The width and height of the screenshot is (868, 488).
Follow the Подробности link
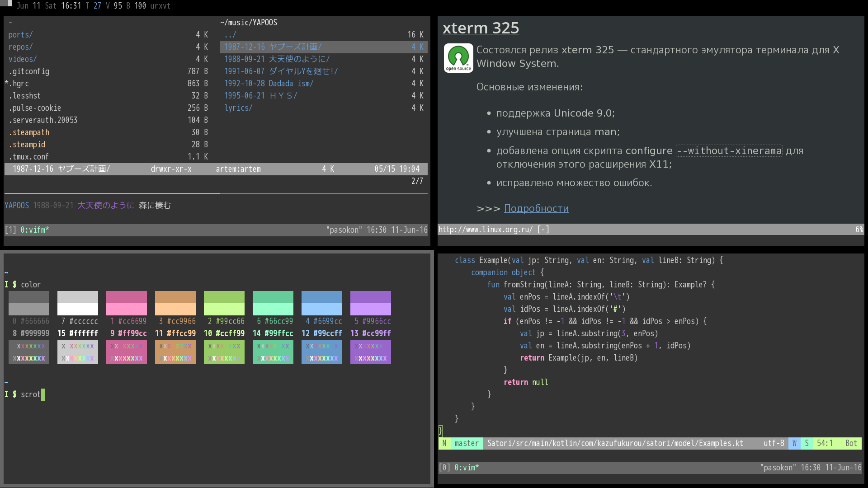pyautogui.click(x=536, y=208)
